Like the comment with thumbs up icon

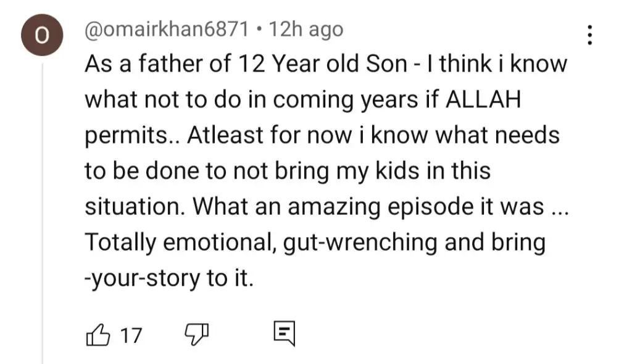(x=98, y=334)
